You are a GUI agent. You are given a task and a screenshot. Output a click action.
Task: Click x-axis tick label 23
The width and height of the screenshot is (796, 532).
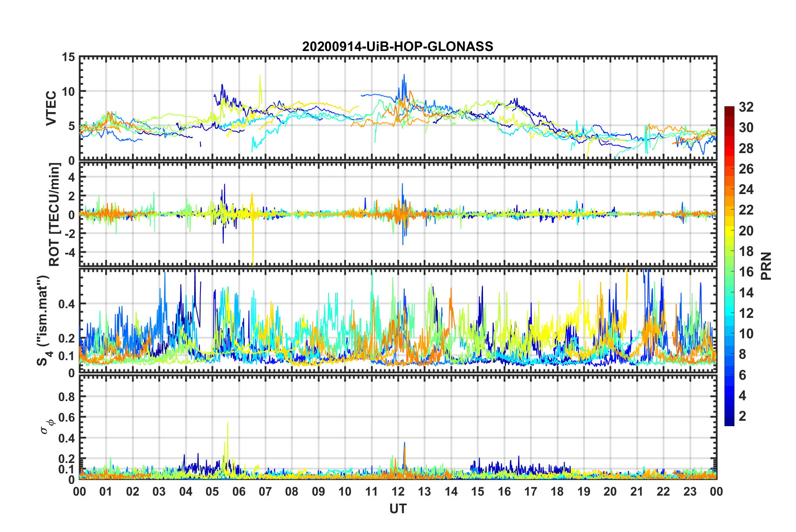point(690,491)
